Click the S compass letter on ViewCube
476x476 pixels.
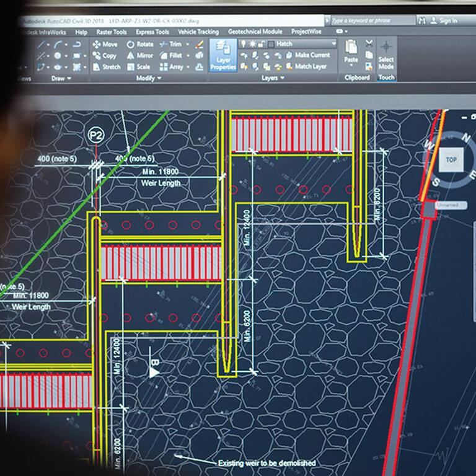(x=436, y=182)
